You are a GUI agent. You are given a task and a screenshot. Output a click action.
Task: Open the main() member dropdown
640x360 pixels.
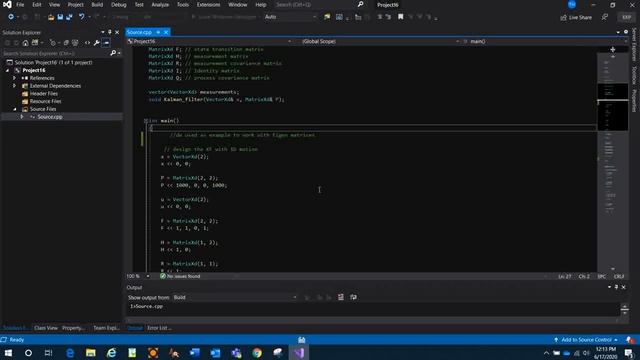[545, 41]
